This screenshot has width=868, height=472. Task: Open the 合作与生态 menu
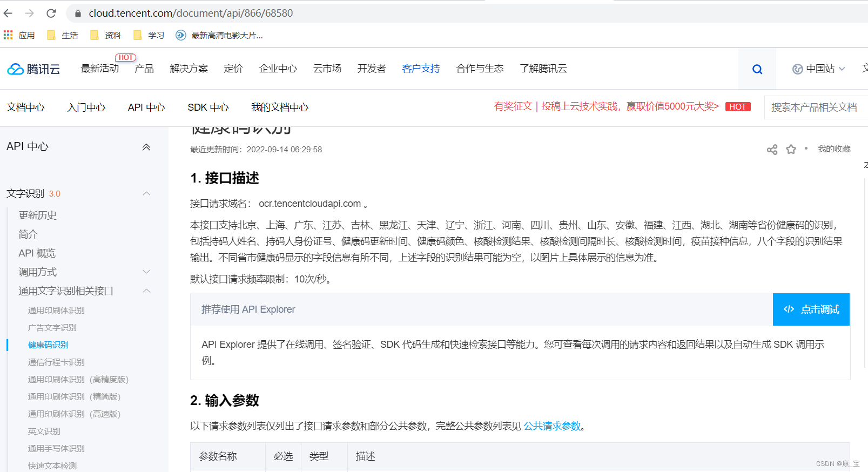coord(480,69)
